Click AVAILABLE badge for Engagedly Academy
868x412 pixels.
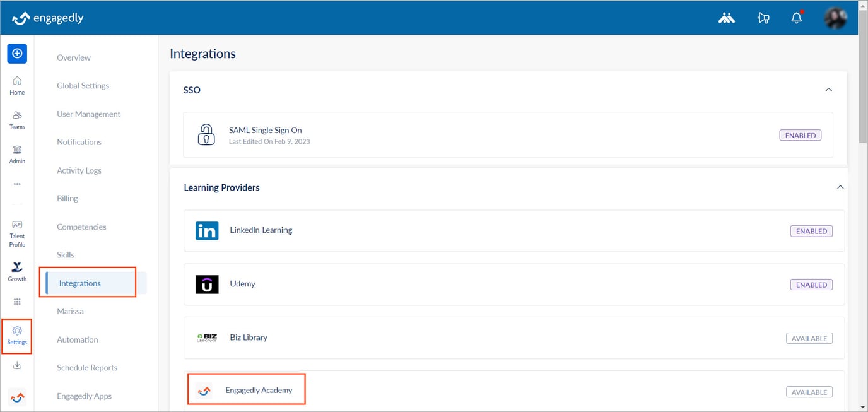point(809,392)
